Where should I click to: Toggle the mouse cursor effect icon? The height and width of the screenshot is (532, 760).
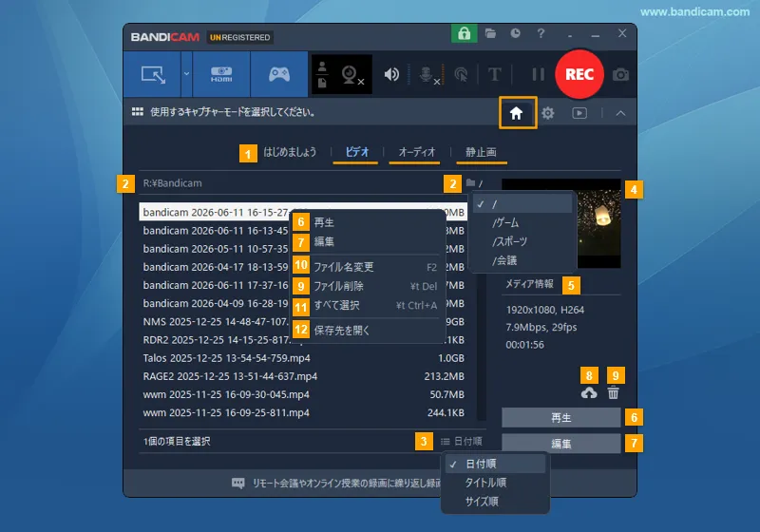click(461, 75)
